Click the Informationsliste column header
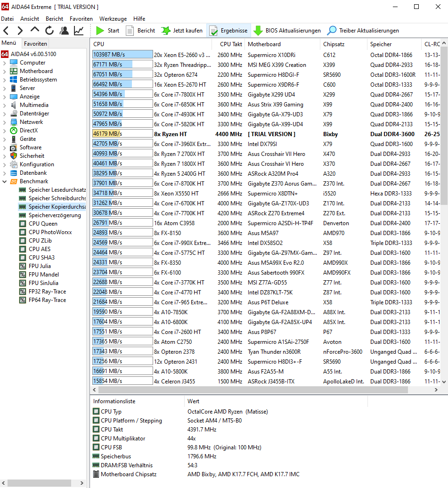The width and height of the screenshot is (448, 488). pyautogui.click(x=137, y=401)
